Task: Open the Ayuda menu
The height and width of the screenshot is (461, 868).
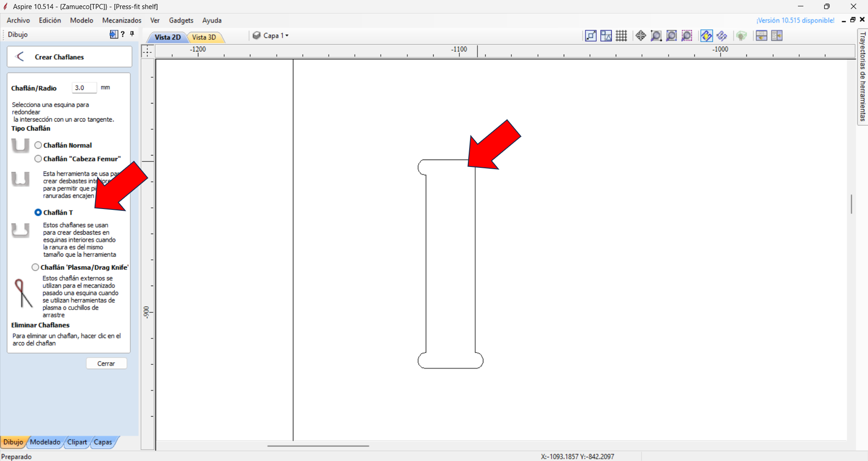Action: (212, 20)
